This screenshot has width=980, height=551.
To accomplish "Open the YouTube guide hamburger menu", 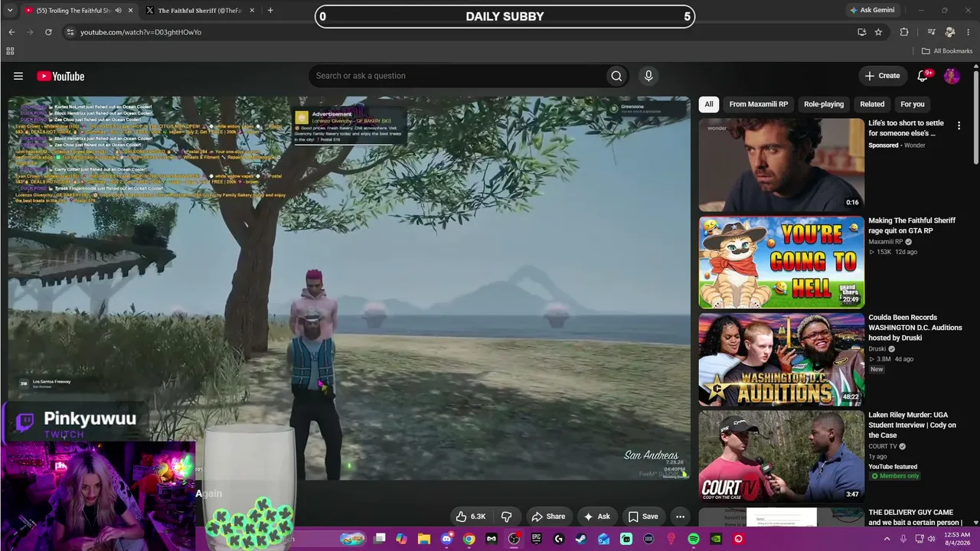I will point(18,76).
